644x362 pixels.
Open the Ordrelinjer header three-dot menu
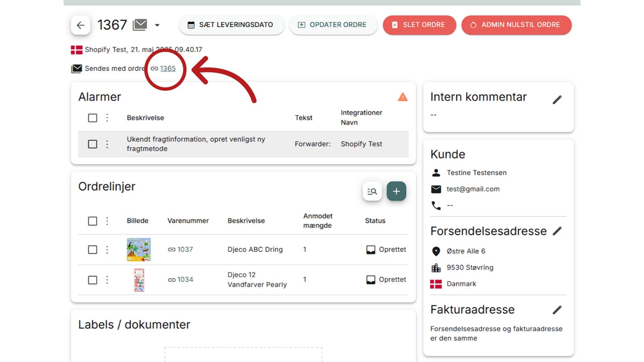[x=107, y=221]
